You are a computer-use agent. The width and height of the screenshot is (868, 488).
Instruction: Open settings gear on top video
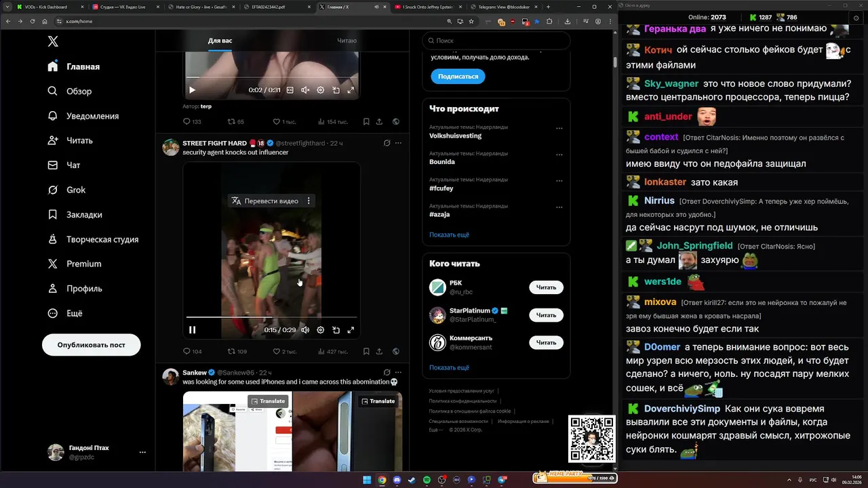click(x=321, y=90)
